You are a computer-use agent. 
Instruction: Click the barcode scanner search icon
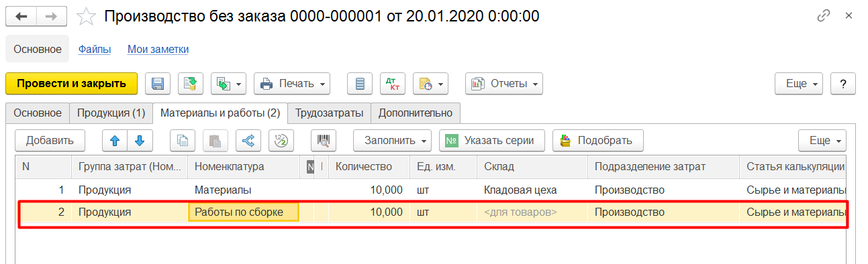click(324, 141)
